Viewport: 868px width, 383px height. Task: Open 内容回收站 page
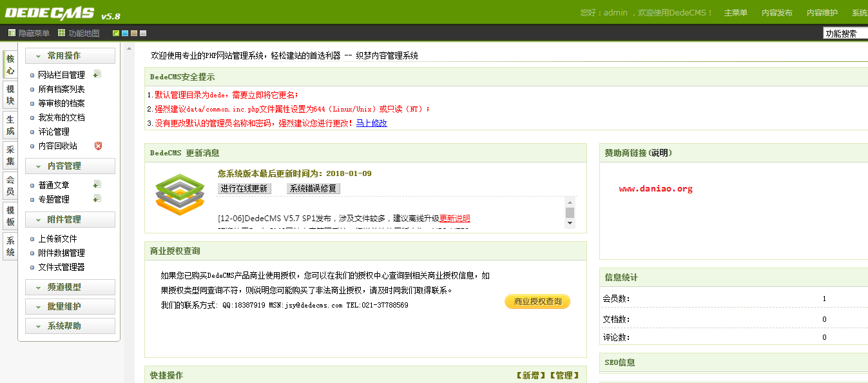[57, 146]
